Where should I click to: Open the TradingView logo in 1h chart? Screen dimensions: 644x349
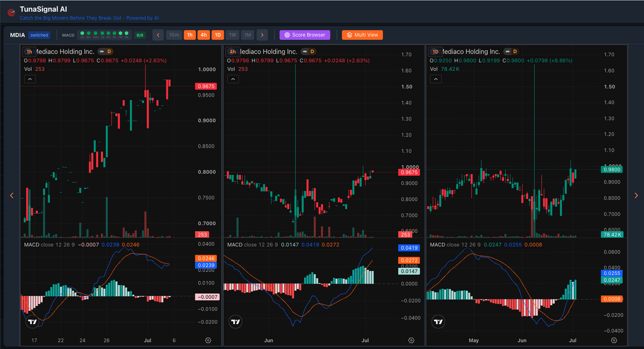coord(33,322)
